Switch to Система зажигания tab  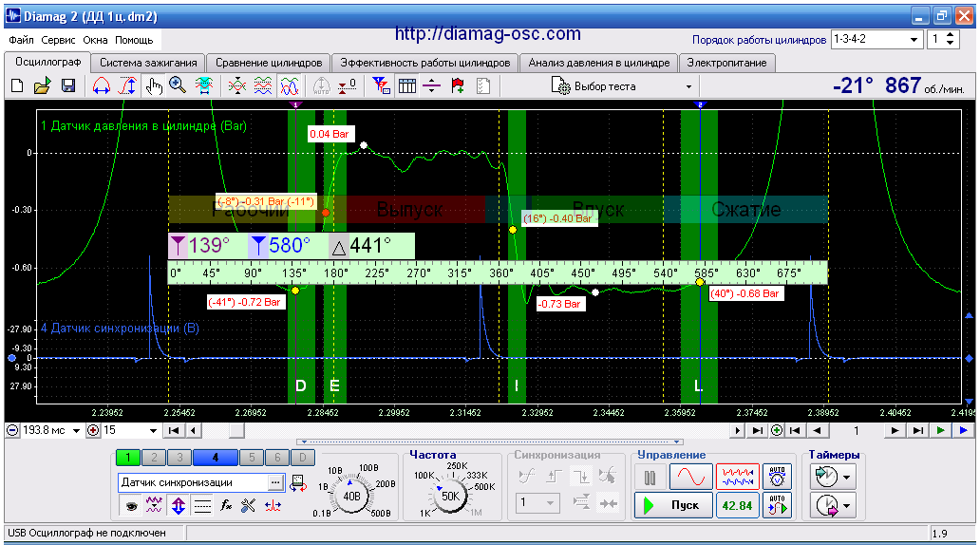(148, 63)
